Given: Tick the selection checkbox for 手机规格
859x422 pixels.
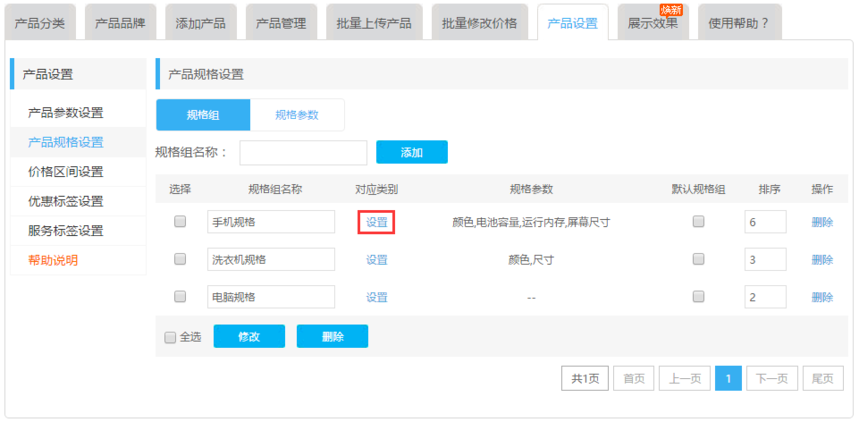Looking at the screenshot, I should 180,221.
